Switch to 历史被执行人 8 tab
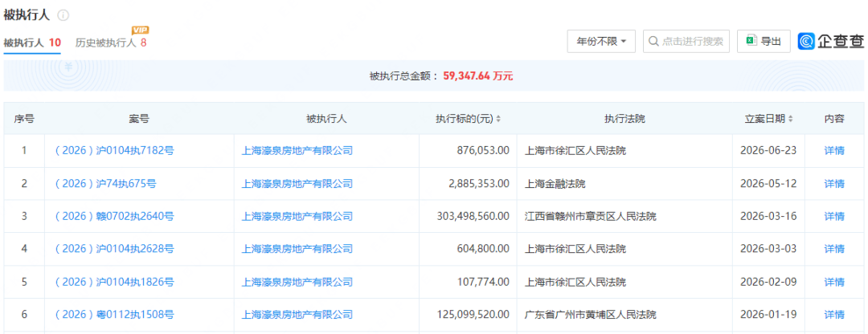The height and width of the screenshot is (334, 868). point(111,43)
